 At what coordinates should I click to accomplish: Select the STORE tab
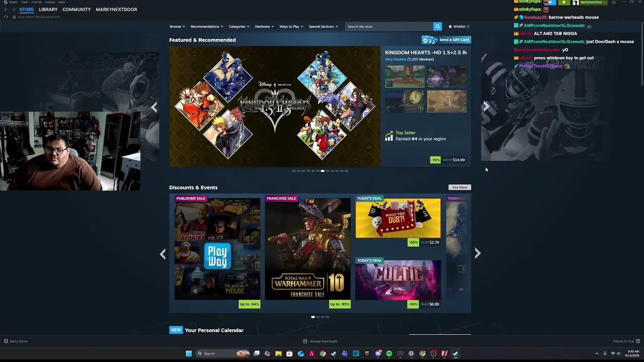[27, 10]
